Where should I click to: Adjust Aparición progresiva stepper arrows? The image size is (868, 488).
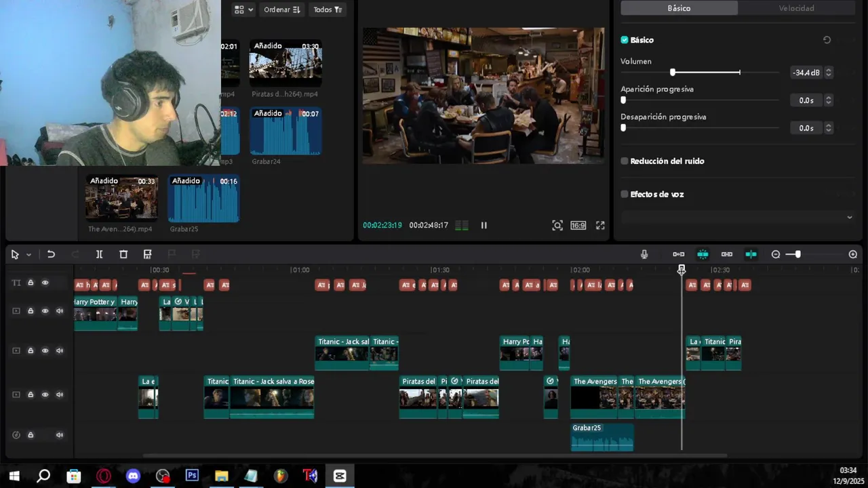click(x=828, y=100)
